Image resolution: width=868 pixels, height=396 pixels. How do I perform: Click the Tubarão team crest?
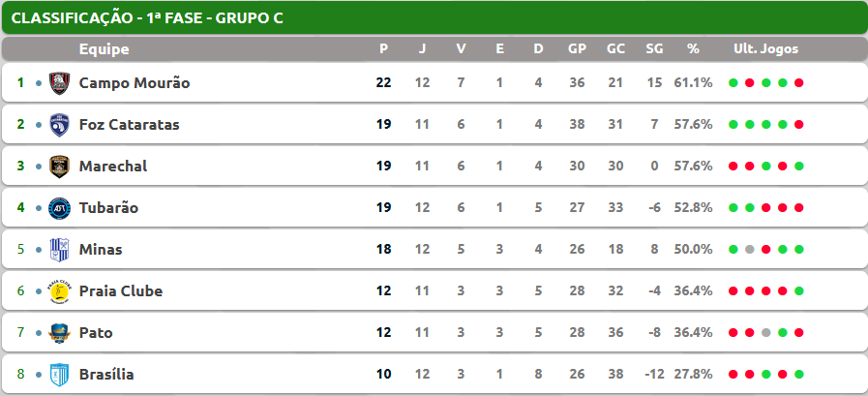pyautogui.click(x=59, y=208)
